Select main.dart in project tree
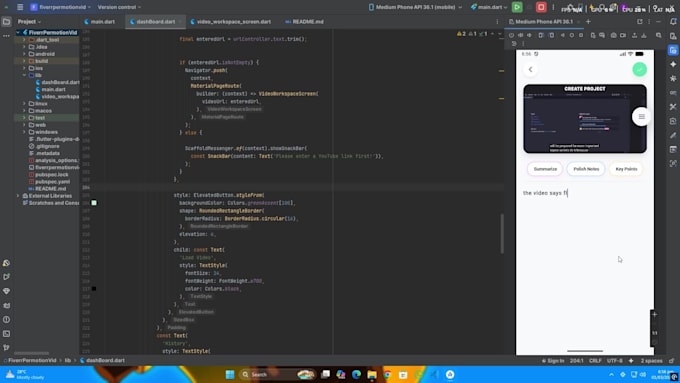Viewport: 680px width, 383px height. click(53, 89)
